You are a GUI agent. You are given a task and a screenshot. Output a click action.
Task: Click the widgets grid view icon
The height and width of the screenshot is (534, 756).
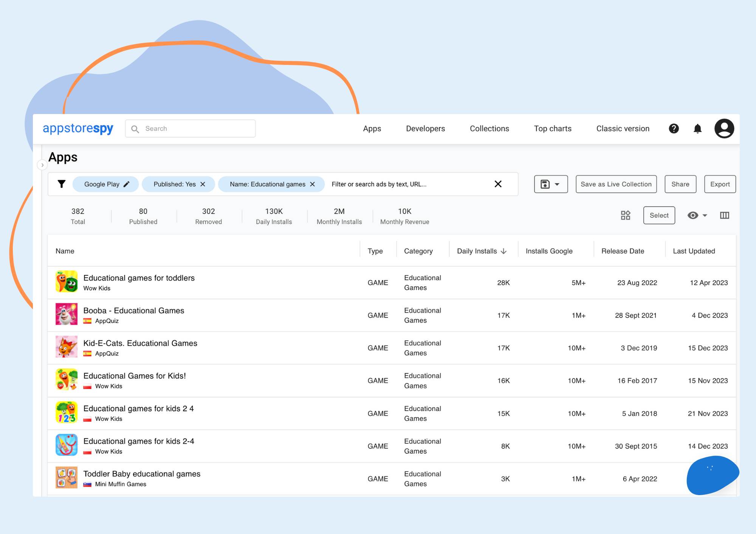(626, 215)
